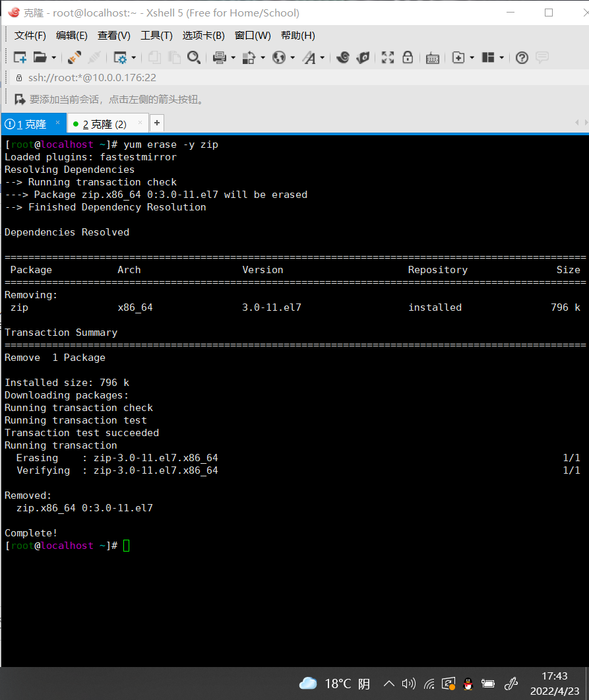The image size is (589, 700).
Task: Expand the Properties dropdown arrow
Action: [x=133, y=57]
